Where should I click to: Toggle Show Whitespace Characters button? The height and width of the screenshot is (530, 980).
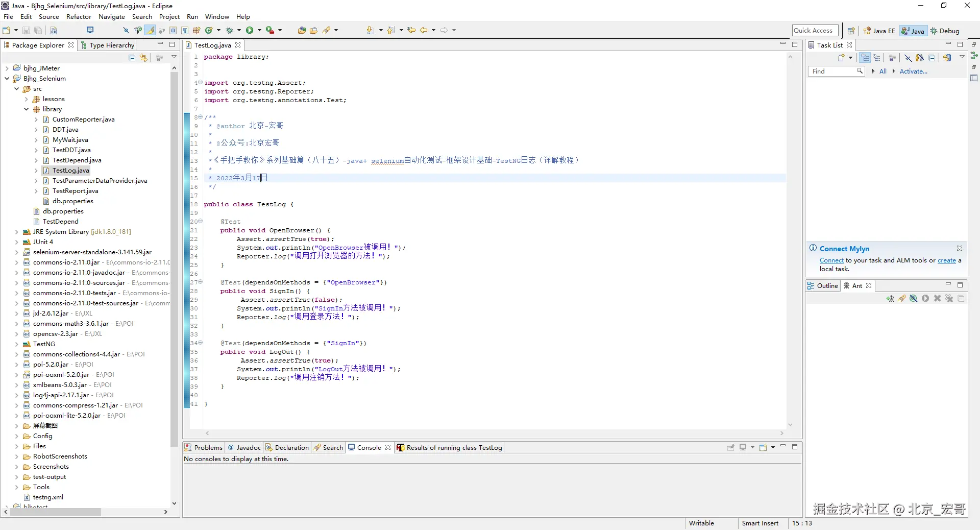[x=185, y=31]
